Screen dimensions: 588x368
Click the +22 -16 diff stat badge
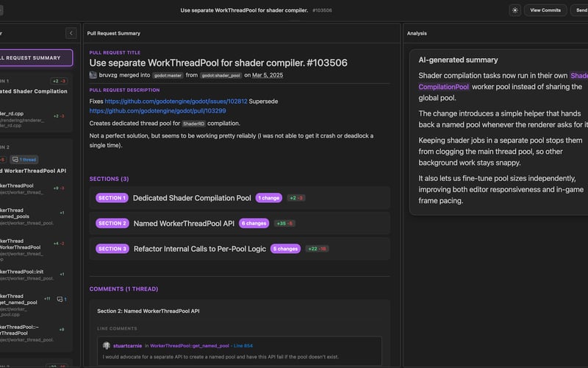(317, 249)
